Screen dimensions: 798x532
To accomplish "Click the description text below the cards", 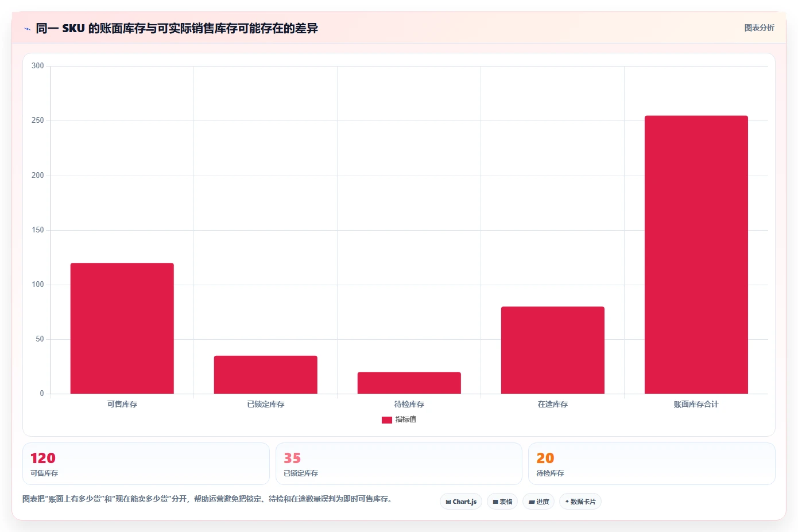I will coord(208,499).
